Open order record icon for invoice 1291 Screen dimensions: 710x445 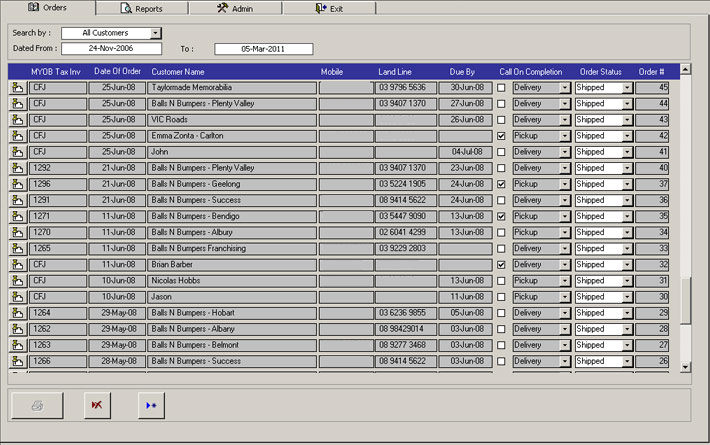click(x=18, y=201)
